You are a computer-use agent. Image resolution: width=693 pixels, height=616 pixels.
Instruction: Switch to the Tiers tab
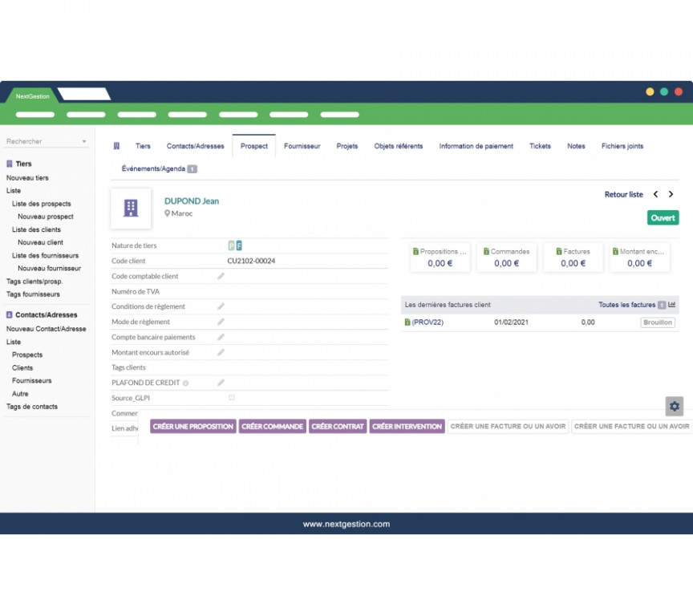click(143, 146)
